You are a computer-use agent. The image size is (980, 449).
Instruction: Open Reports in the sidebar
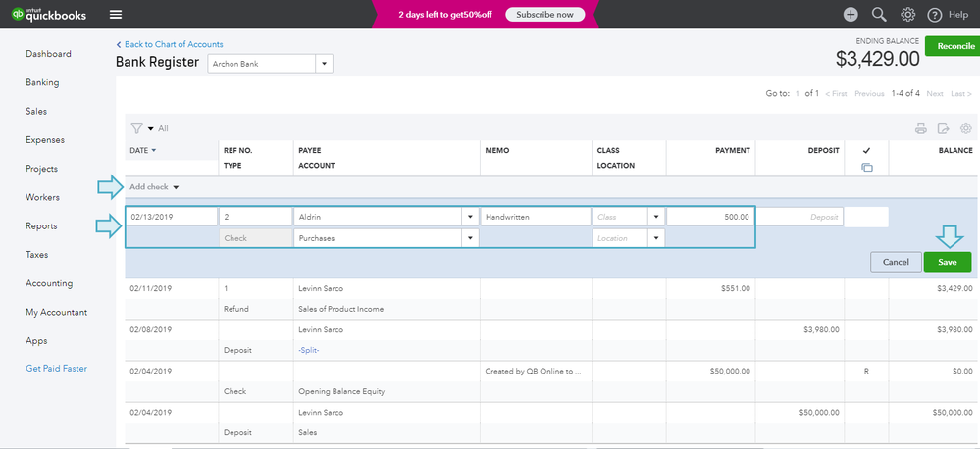coord(41,226)
